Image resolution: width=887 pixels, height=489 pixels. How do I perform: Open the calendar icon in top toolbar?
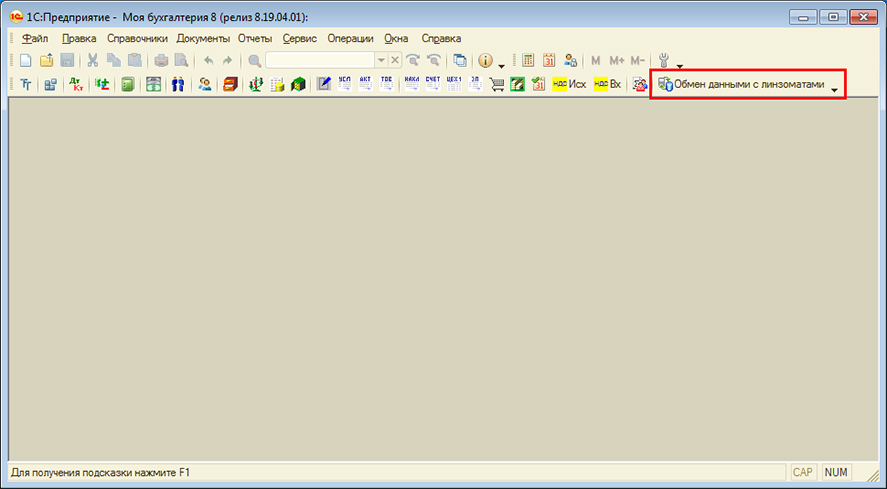coord(549,60)
